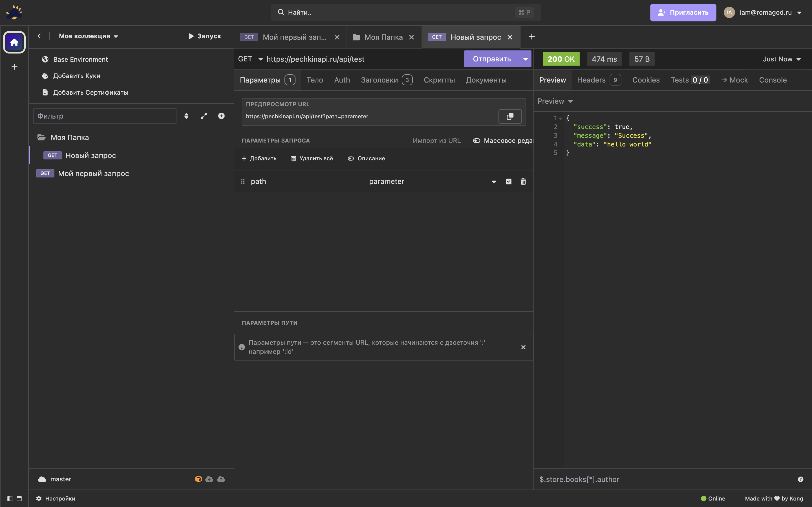Open the response Headers tab
Image resolution: width=812 pixels, height=507 pixels.
(591, 80)
